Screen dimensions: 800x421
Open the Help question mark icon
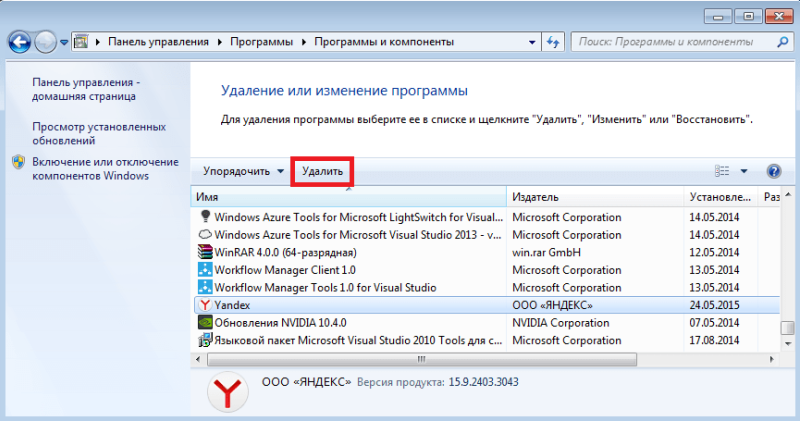pyautogui.click(x=773, y=171)
